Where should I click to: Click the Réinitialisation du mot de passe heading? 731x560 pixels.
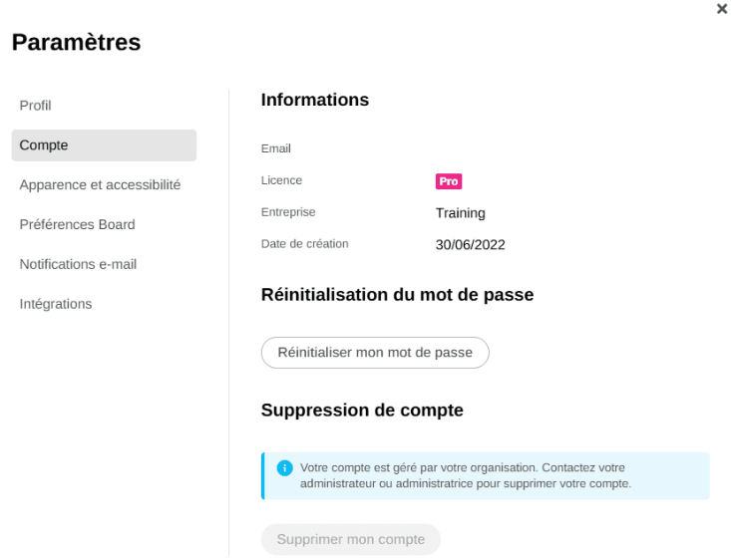tap(397, 295)
